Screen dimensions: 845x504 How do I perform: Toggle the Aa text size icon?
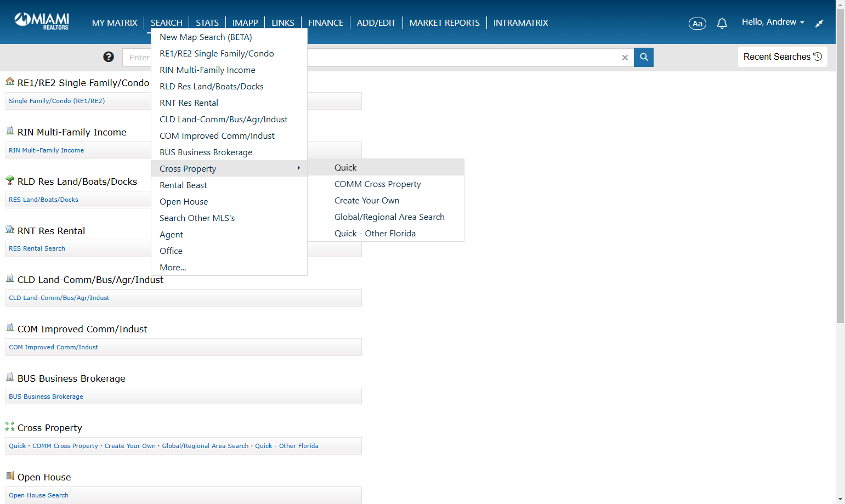click(697, 24)
